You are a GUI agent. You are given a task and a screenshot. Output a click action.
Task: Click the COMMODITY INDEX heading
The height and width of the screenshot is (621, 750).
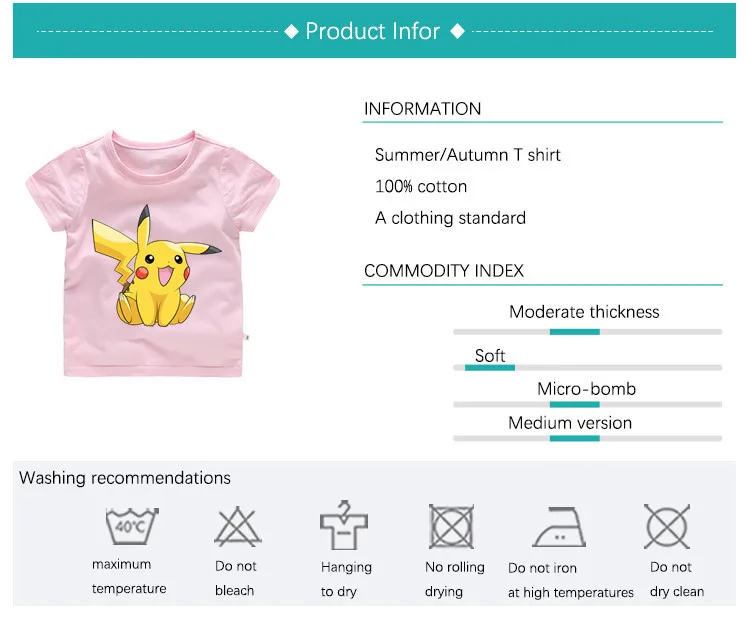click(444, 271)
